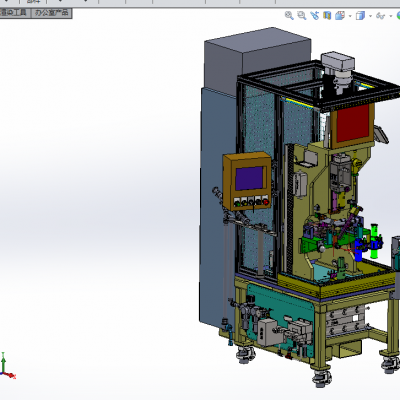Screen dimensions: 400x400
Task: Click the Hide/Show Items glasses icon
Action: pos(380,16)
